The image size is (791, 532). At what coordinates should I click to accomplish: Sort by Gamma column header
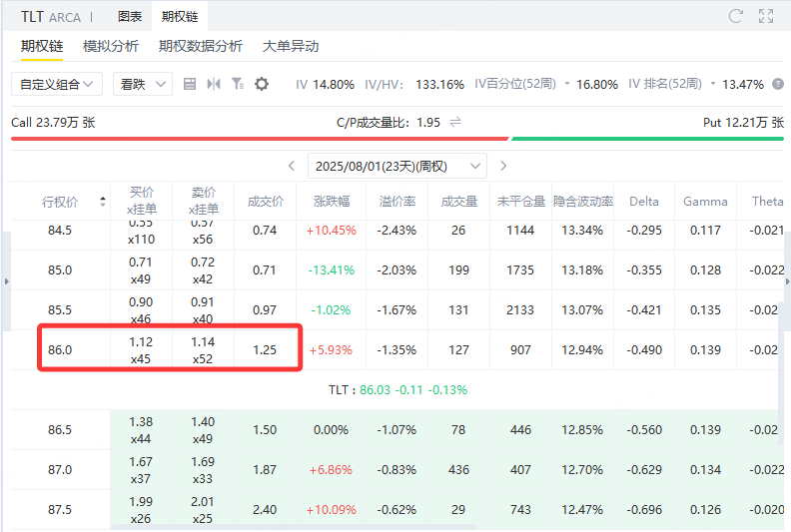coord(705,202)
